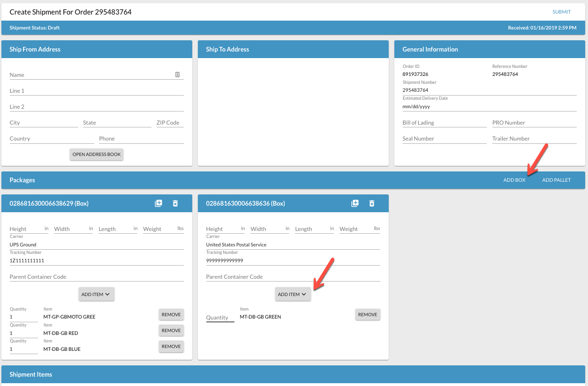Focus the empty Quantity field for MT-DB-GB GREEN
Image resolution: width=588 pixels, height=386 pixels.
click(x=220, y=318)
